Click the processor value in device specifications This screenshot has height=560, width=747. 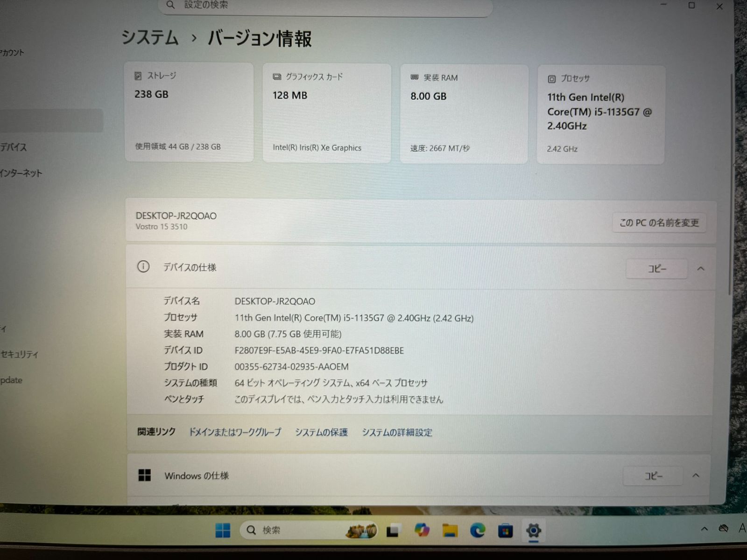(x=354, y=318)
